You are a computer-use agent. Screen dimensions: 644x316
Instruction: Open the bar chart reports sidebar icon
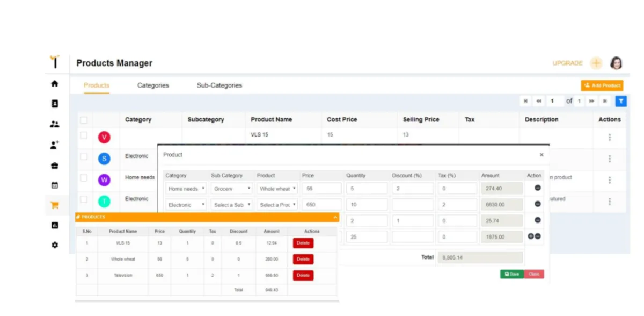(54, 225)
